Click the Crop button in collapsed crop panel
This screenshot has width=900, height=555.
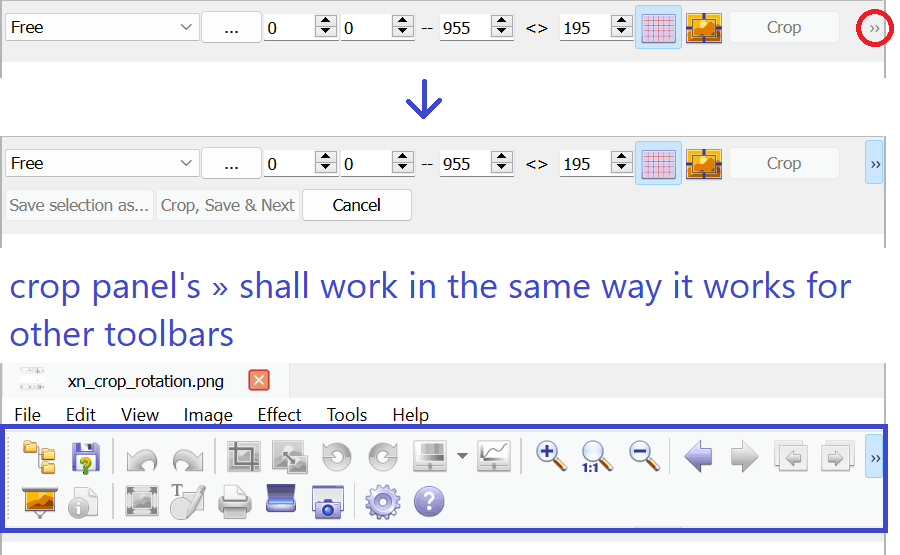(784, 27)
